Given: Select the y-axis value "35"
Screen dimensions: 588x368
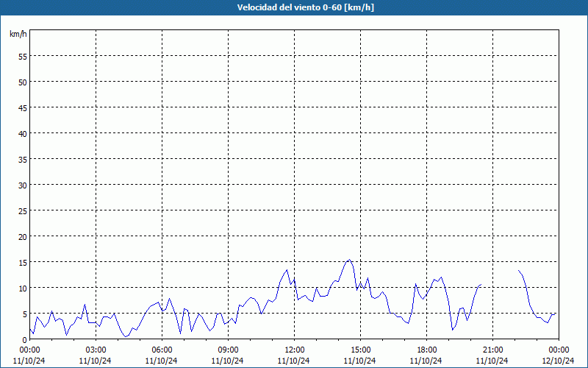Looking at the screenshot, I should (23, 159).
